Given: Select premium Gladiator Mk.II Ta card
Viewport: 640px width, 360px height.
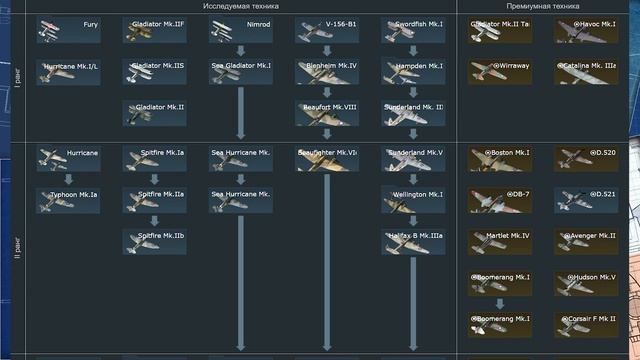Looking at the screenshot, I should [x=500, y=30].
